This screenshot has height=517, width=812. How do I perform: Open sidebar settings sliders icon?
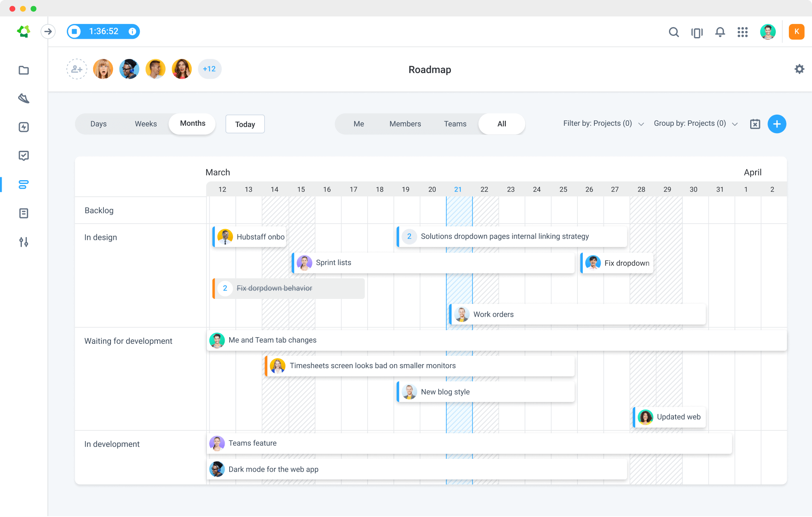23,242
